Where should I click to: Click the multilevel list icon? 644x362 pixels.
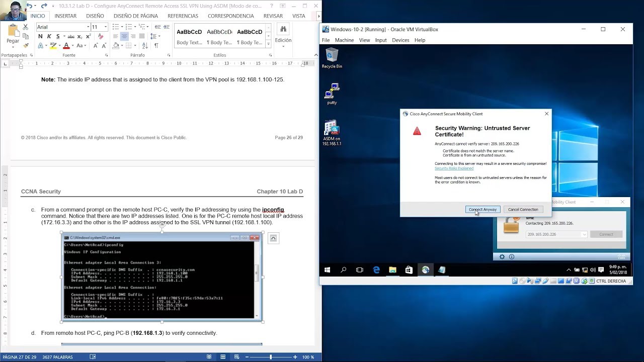[x=142, y=27]
